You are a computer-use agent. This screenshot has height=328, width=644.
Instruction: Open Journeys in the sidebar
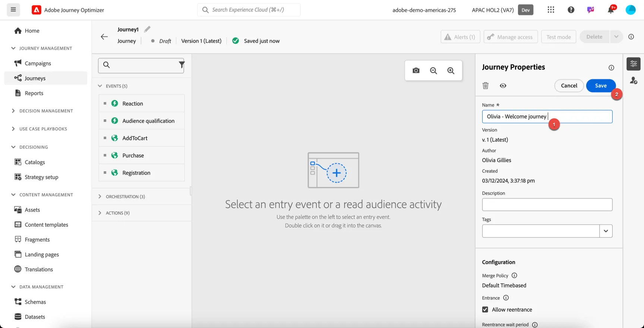45,78
